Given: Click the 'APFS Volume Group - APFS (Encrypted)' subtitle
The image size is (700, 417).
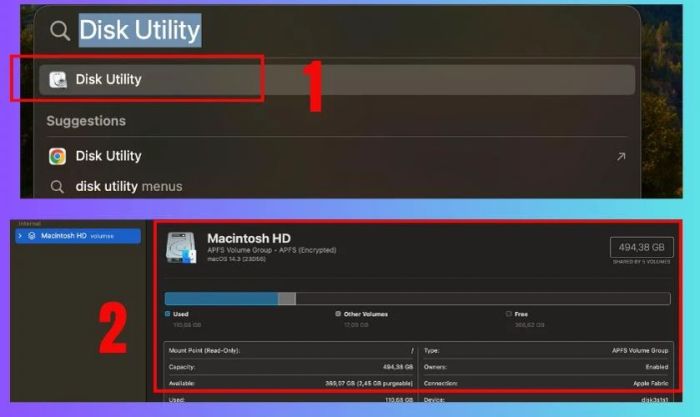Looking at the screenshot, I should click(272, 250).
